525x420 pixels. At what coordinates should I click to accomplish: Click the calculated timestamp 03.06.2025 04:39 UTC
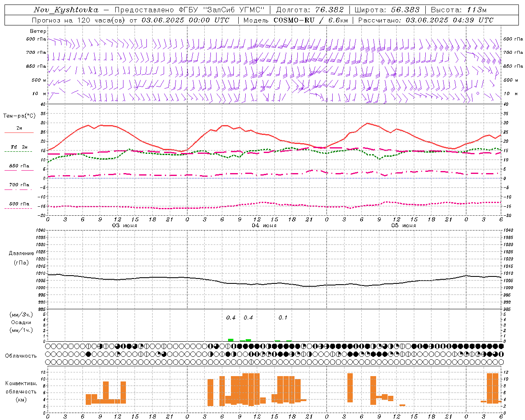coord(450,20)
